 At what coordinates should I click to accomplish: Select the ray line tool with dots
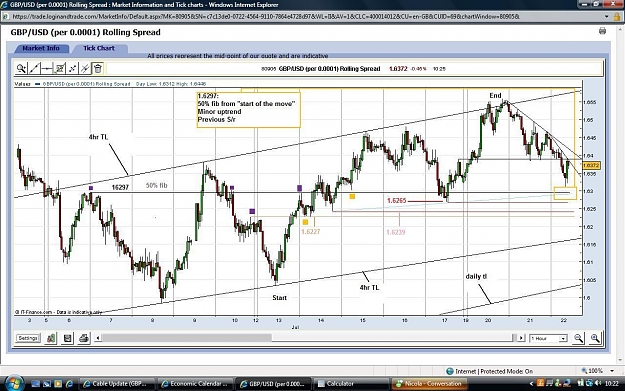73,69
